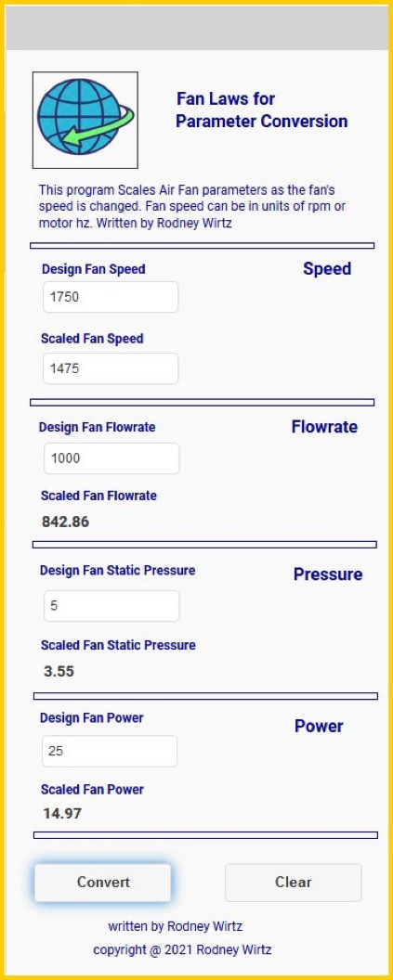Click the Fan Laws for Parameter Conversion title
Image resolution: width=393 pixels, height=980 pixels.
261,110
